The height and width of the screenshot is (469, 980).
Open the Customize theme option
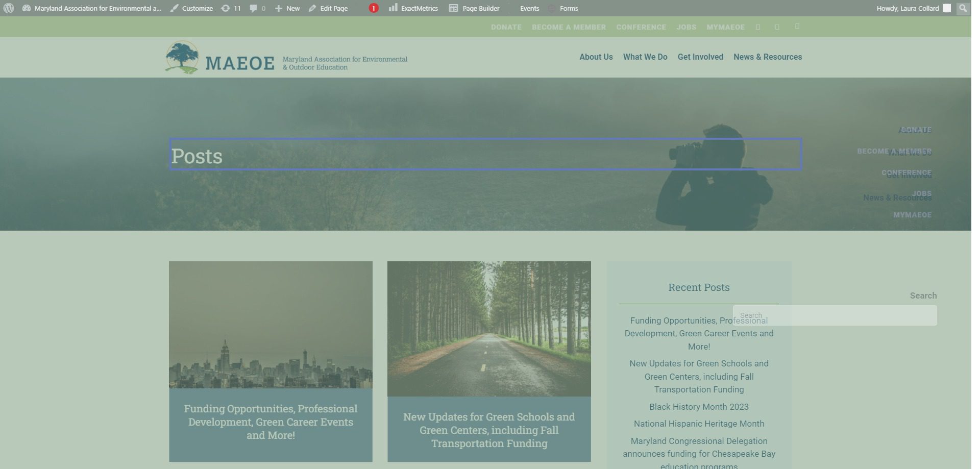coord(192,8)
